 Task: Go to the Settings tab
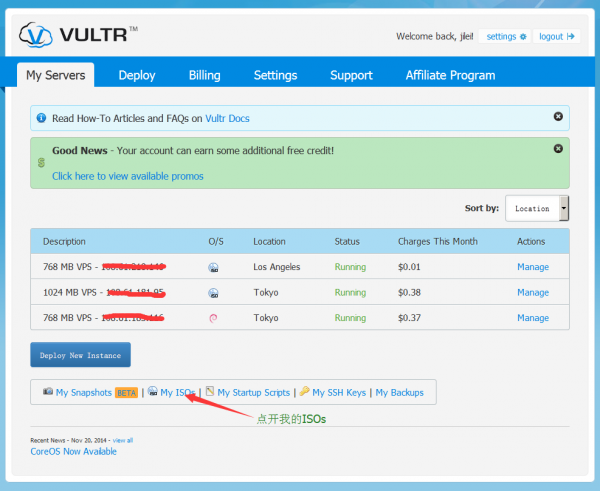pos(276,75)
